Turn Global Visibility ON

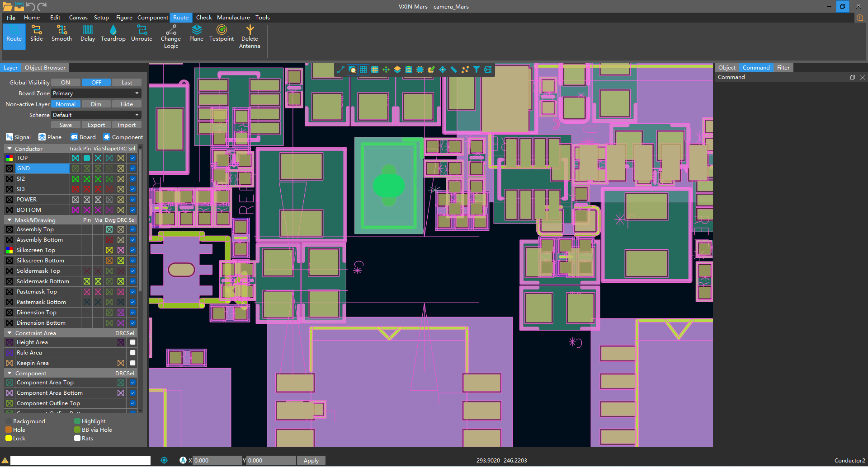tap(66, 83)
